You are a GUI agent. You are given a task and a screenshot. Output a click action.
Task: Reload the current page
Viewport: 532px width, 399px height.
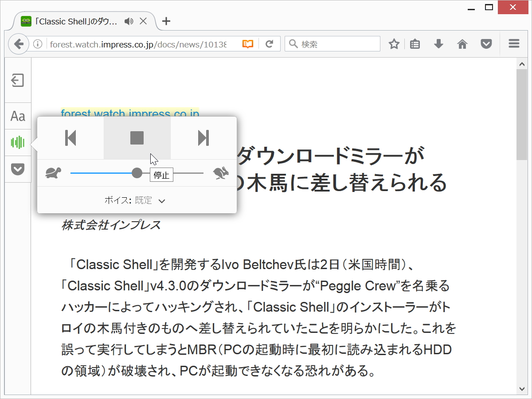[x=270, y=43]
